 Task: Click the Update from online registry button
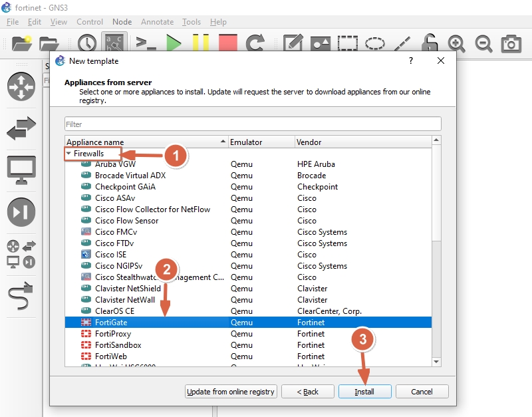click(x=231, y=392)
